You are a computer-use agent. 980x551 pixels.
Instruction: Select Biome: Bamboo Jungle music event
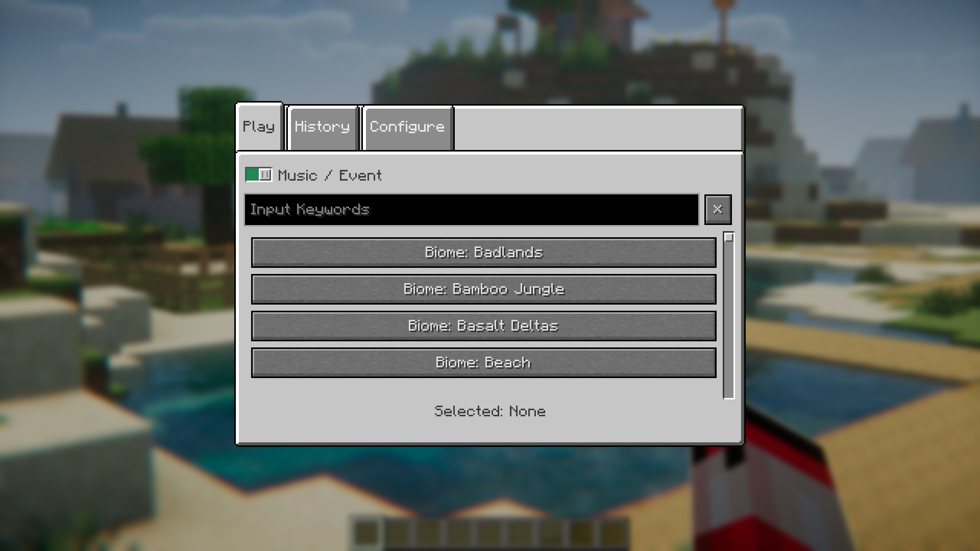pyautogui.click(x=483, y=289)
